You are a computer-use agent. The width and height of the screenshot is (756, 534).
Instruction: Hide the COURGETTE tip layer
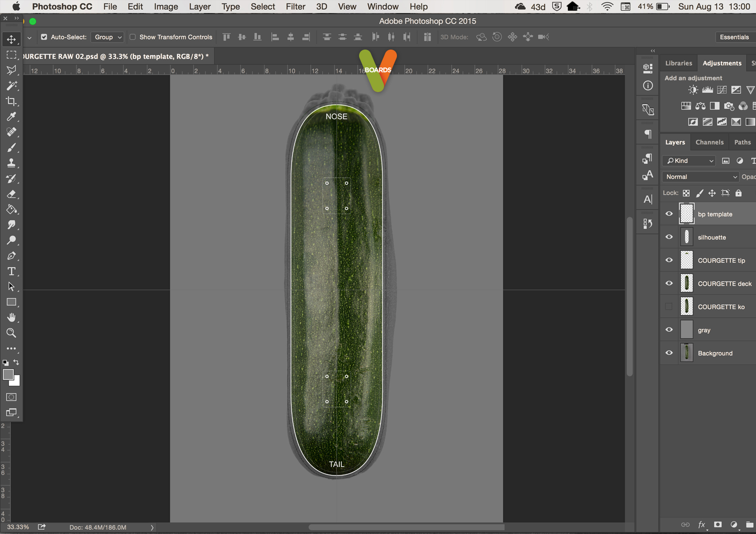pyautogui.click(x=669, y=260)
